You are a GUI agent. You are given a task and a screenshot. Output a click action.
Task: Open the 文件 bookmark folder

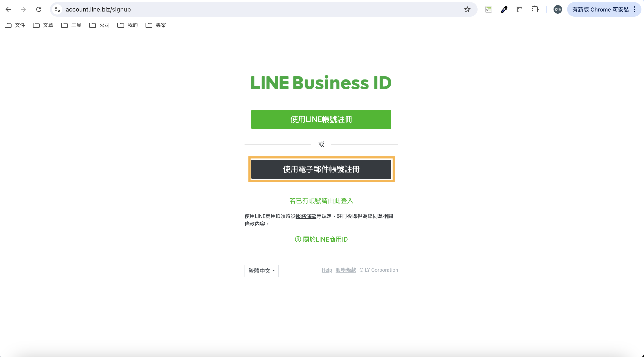point(15,25)
